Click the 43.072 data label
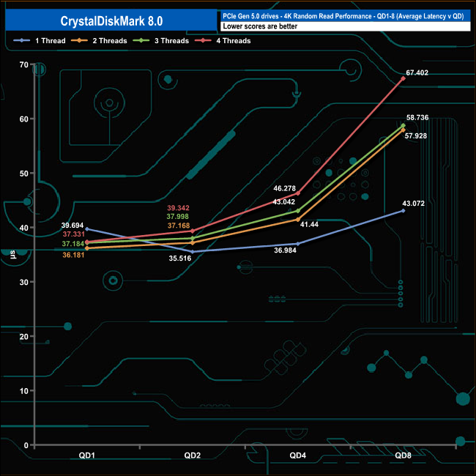The height and width of the screenshot is (476, 476). pos(414,204)
